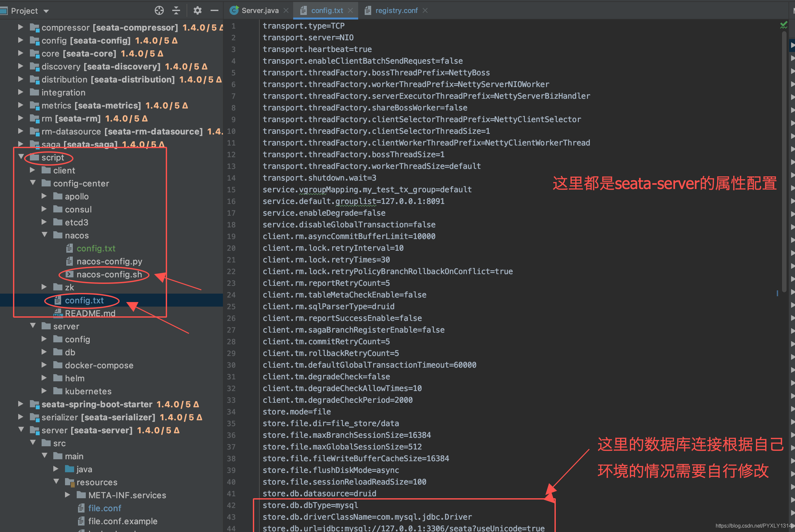795x532 pixels.
Task: Switch to the registry.conf tab
Action: 396,10
